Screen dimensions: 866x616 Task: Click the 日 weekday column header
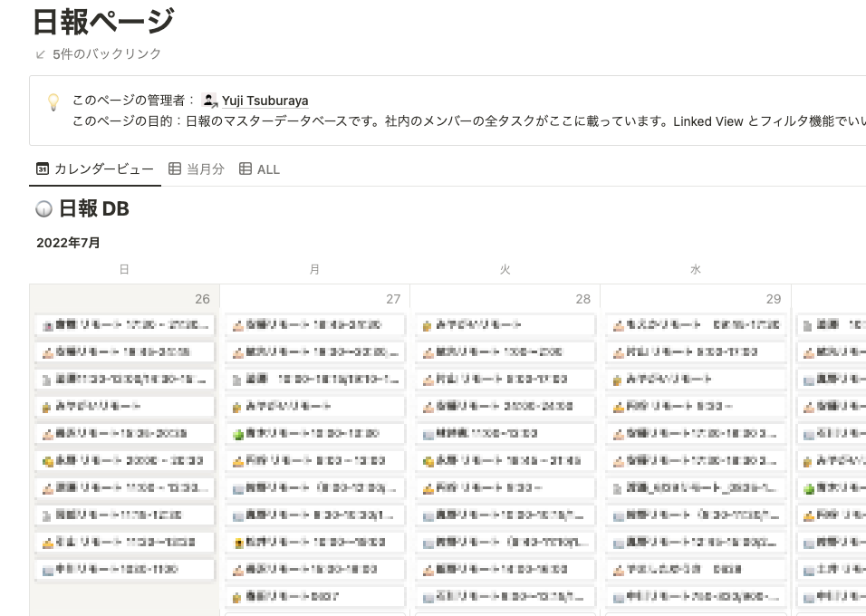pos(124,270)
